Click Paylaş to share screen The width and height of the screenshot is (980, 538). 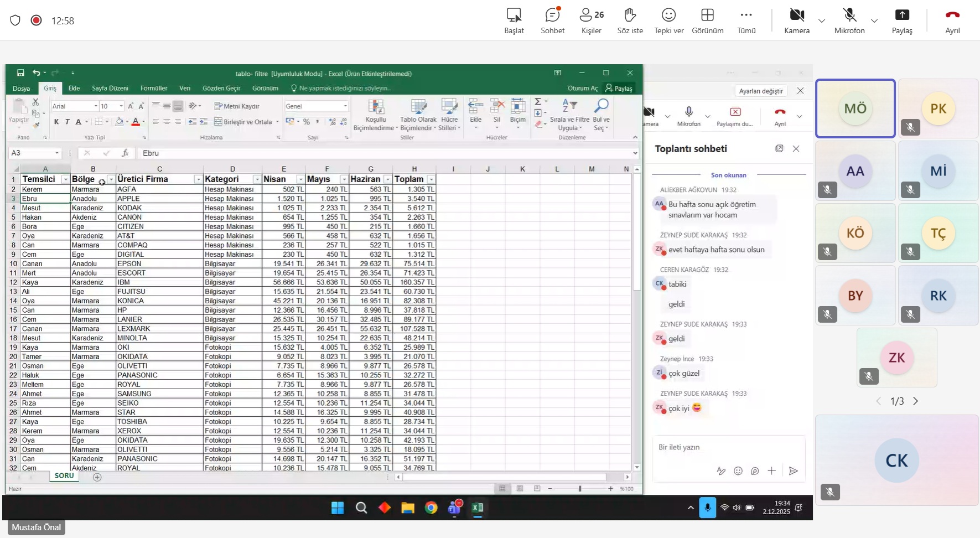point(901,20)
